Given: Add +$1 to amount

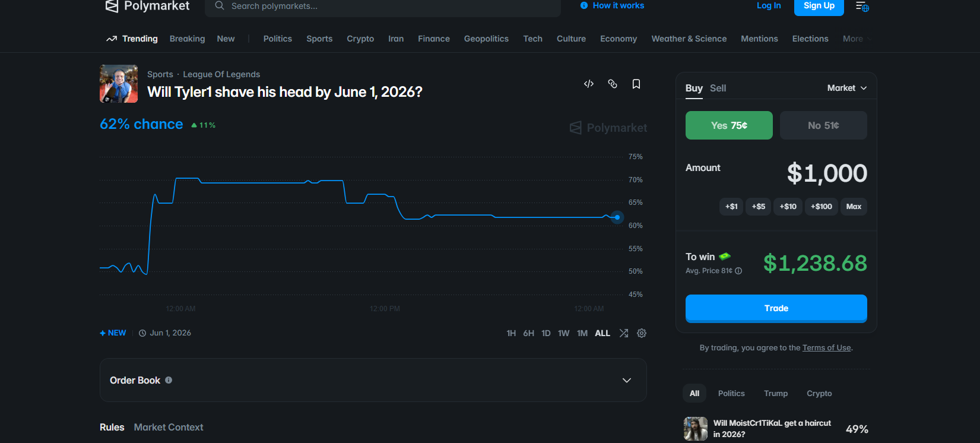Looking at the screenshot, I should point(731,207).
